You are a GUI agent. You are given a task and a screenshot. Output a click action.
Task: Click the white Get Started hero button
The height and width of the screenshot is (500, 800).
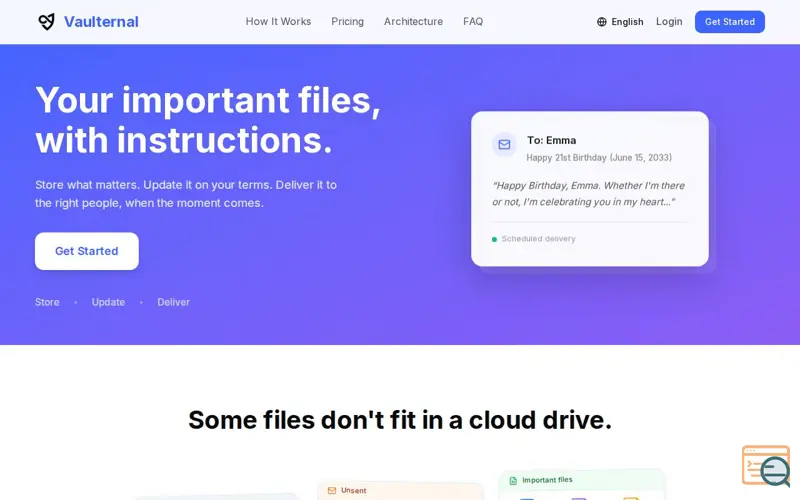[x=87, y=251]
